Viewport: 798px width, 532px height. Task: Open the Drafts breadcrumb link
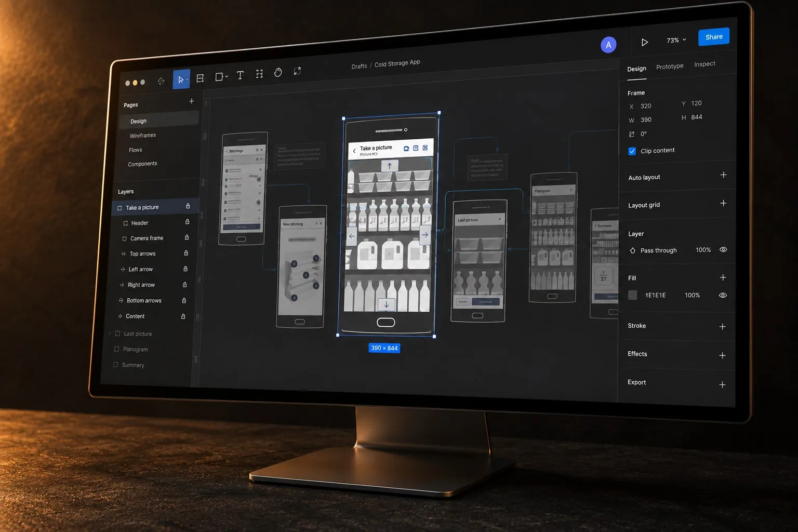[359, 66]
